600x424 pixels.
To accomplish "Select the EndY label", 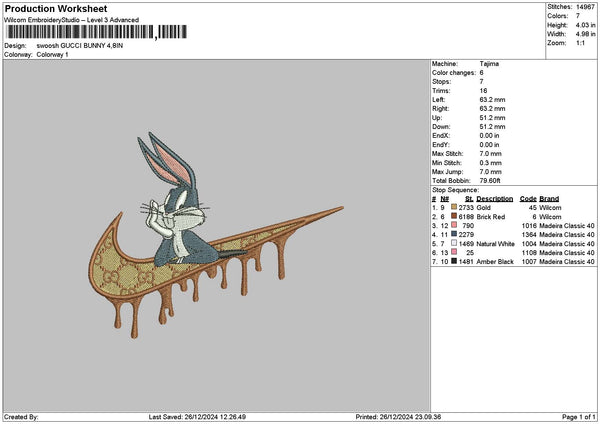I will (x=441, y=145).
